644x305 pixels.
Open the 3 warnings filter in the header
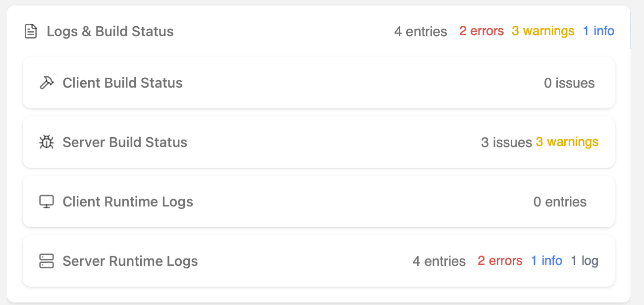(x=542, y=31)
